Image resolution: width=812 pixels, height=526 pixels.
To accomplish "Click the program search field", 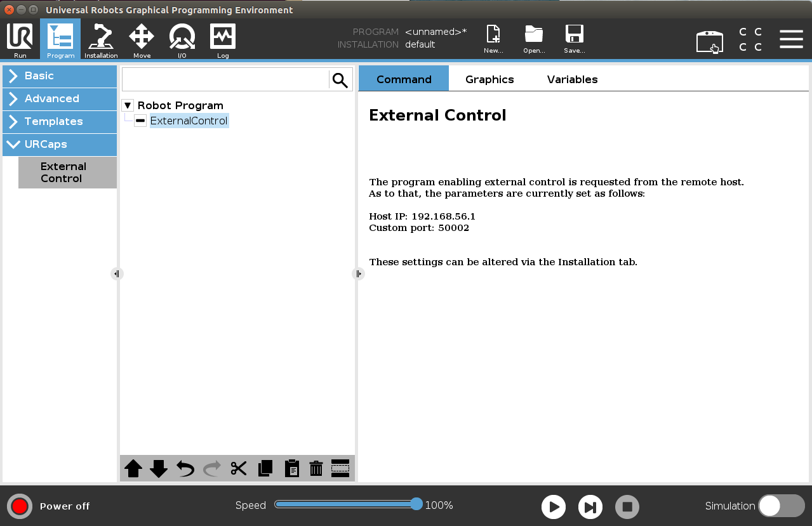I will (225, 79).
